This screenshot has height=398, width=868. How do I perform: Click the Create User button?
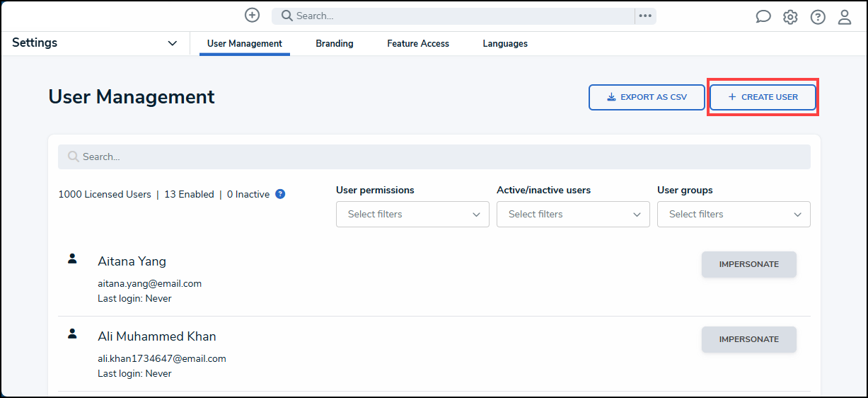point(763,97)
